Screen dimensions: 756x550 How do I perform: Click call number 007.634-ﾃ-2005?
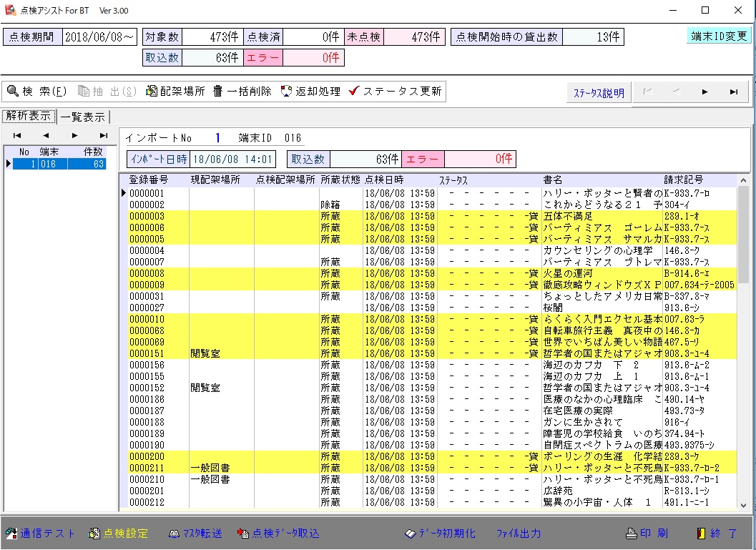pyautogui.click(x=699, y=285)
